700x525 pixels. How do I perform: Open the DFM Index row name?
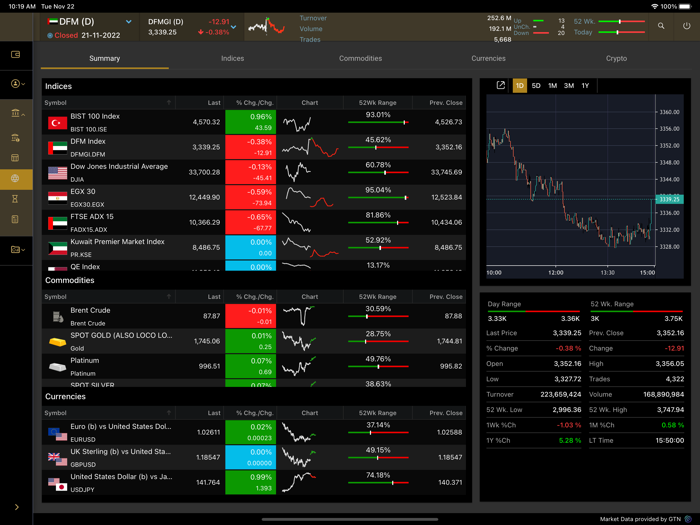coord(88,142)
